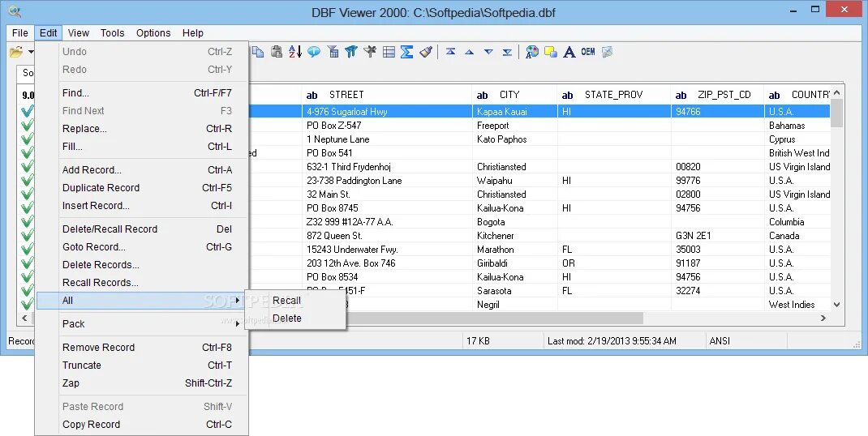868x436 pixels.
Task: Expand the Pack submenu arrow
Action: pos(238,324)
